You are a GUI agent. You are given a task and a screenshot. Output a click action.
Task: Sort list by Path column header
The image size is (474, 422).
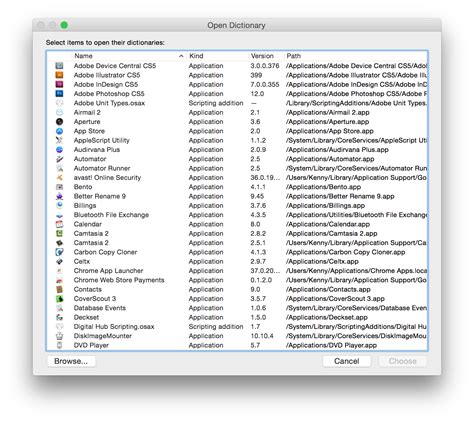click(x=293, y=56)
